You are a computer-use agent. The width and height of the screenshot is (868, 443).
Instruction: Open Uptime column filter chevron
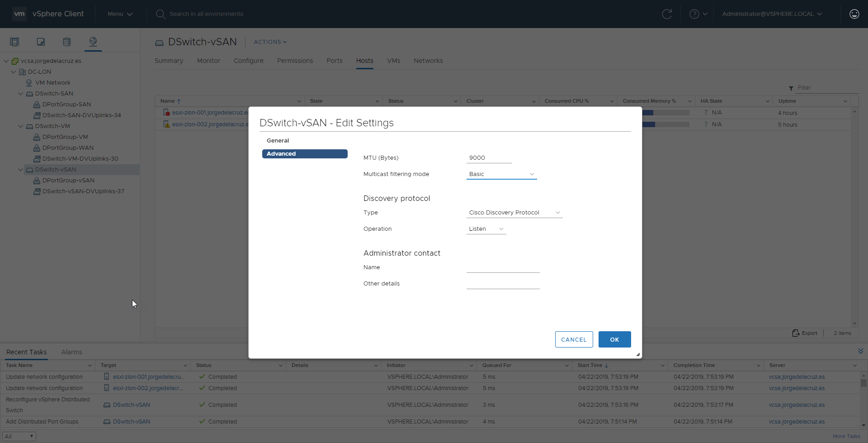pos(845,101)
